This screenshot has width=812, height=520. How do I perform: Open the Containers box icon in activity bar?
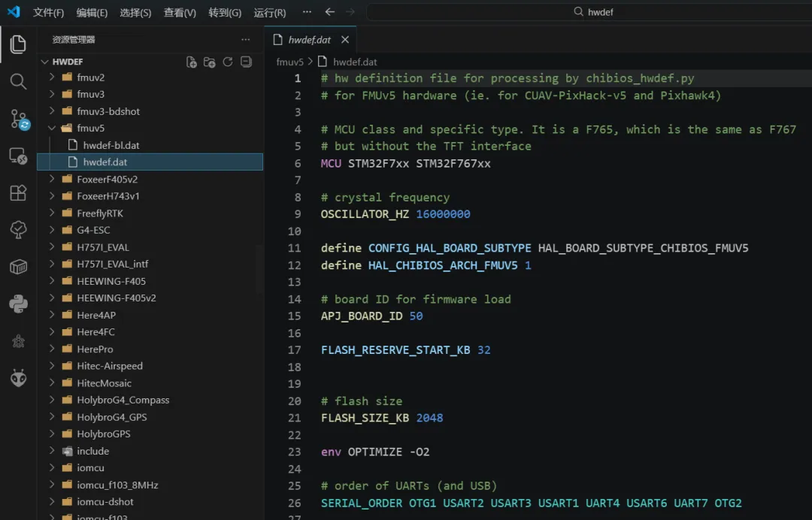18,267
